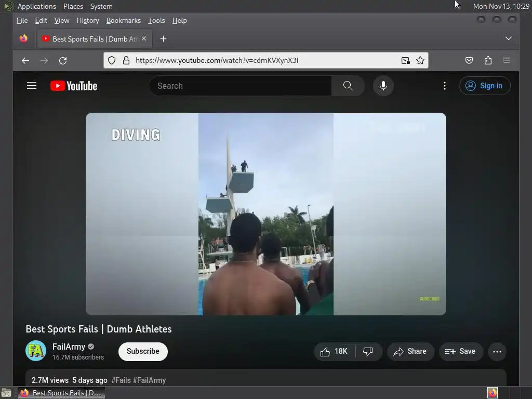The height and width of the screenshot is (399, 532).
Task: Click the 16.7M subscribers text
Action: pos(78,357)
